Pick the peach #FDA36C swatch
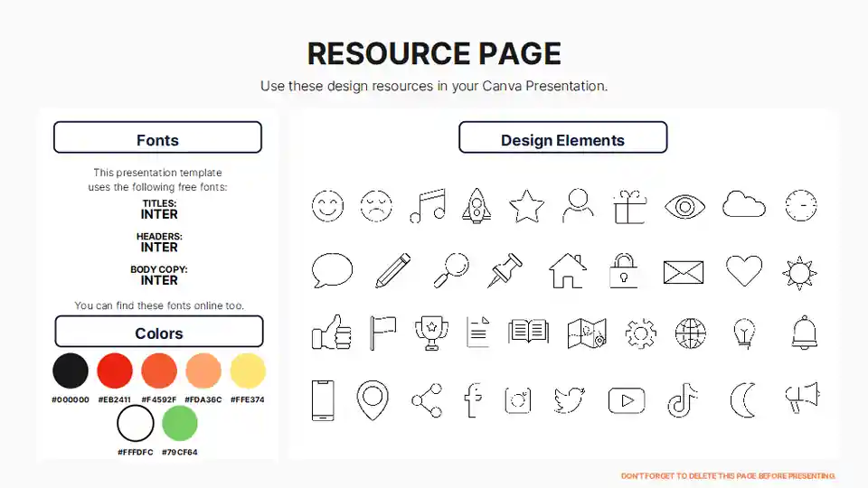Viewport: 868px width, 488px height. [203, 371]
